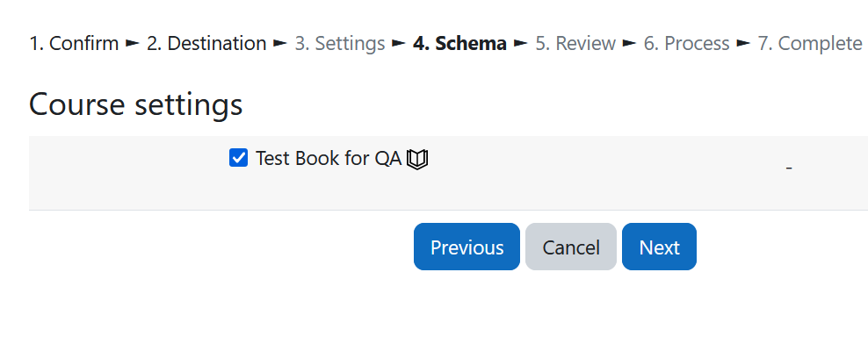Click the arrow separator after 3. Settings
Screen dimensions: 868x351
coord(399,43)
